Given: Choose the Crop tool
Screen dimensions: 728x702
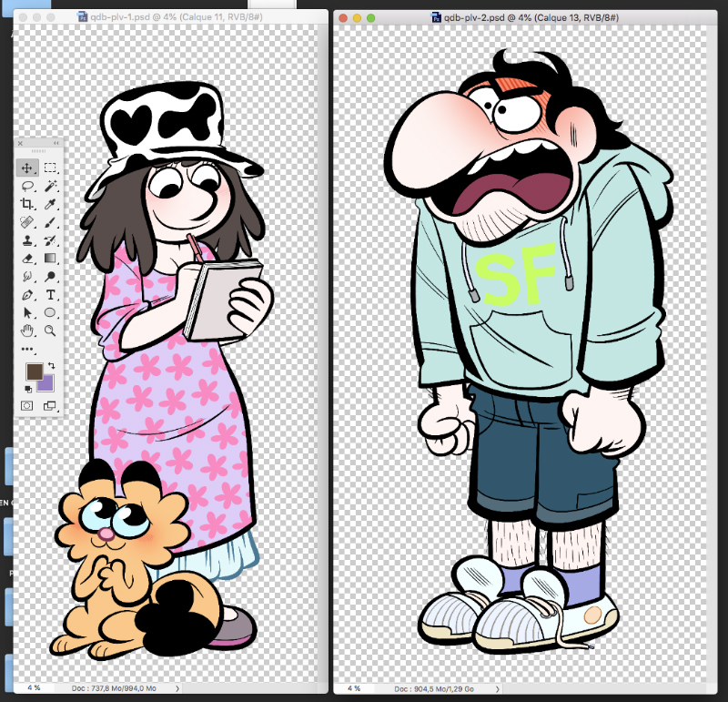Looking at the screenshot, I should point(27,204).
